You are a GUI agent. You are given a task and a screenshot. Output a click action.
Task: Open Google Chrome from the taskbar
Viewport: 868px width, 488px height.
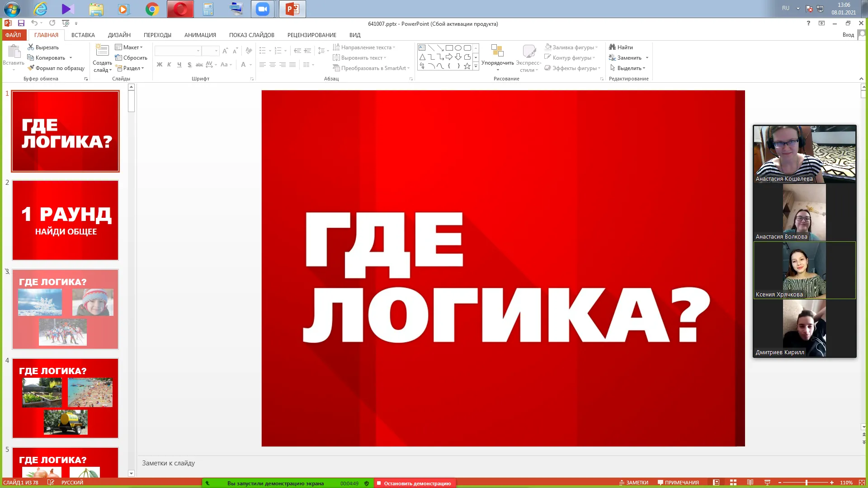click(x=152, y=9)
